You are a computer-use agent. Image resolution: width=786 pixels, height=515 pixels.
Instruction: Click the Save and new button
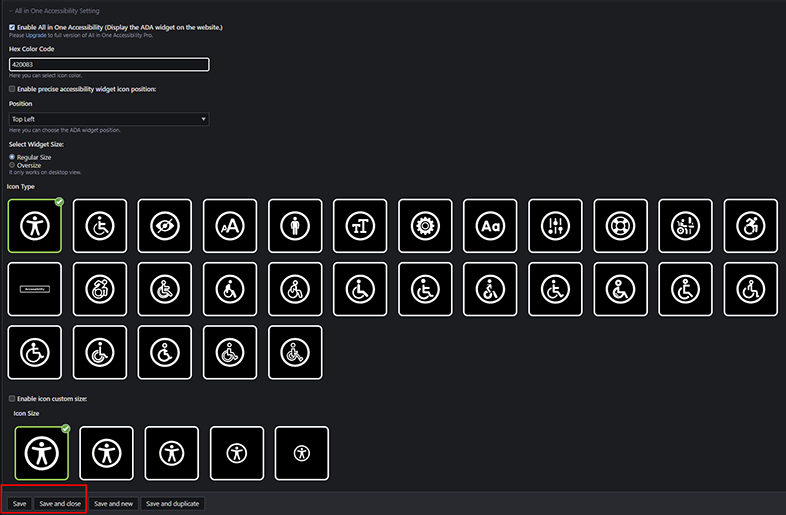point(114,503)
